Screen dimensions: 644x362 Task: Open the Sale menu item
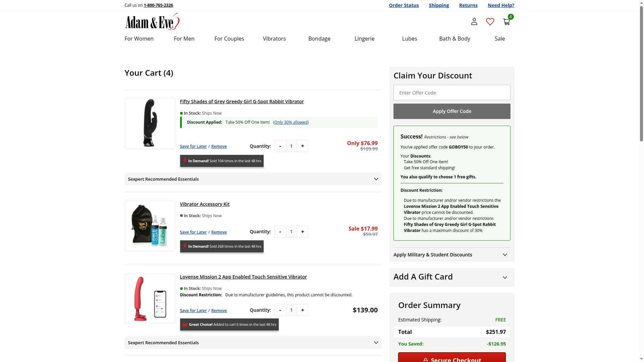point(499,39)
